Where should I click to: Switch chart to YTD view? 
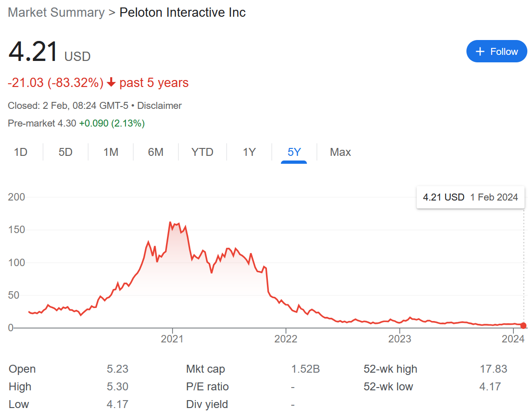click(x=202, y=152)
